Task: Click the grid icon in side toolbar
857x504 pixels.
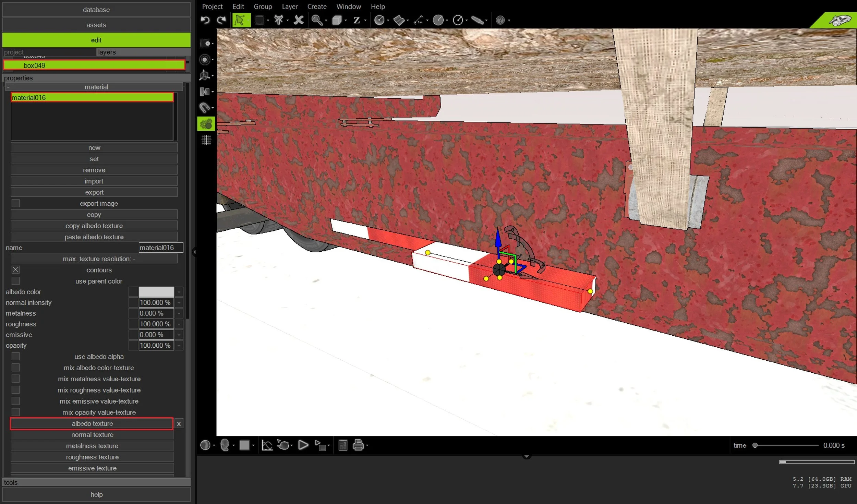Action: point(206,140)
